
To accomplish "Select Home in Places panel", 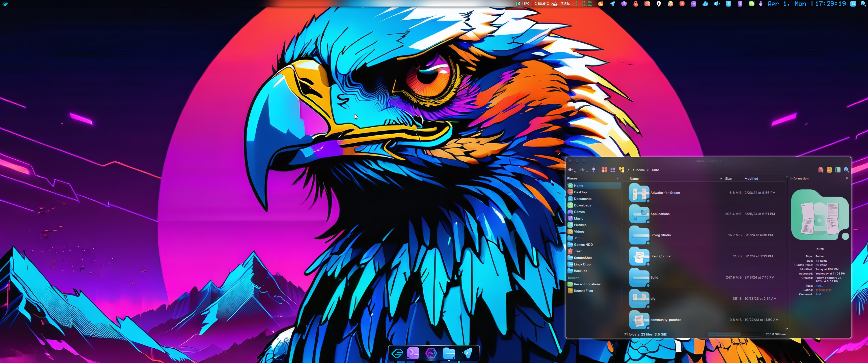I will (x=594, y=186).
